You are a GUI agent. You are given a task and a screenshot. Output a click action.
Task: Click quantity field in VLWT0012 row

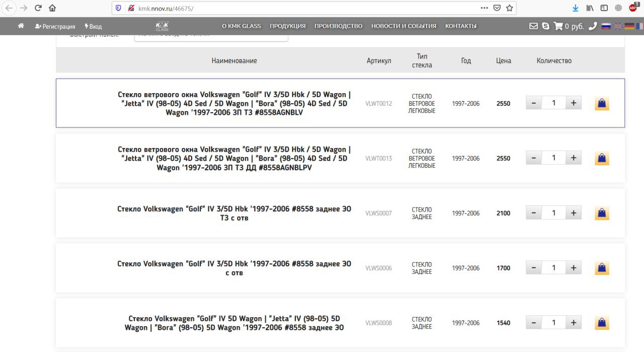(553, 103)
